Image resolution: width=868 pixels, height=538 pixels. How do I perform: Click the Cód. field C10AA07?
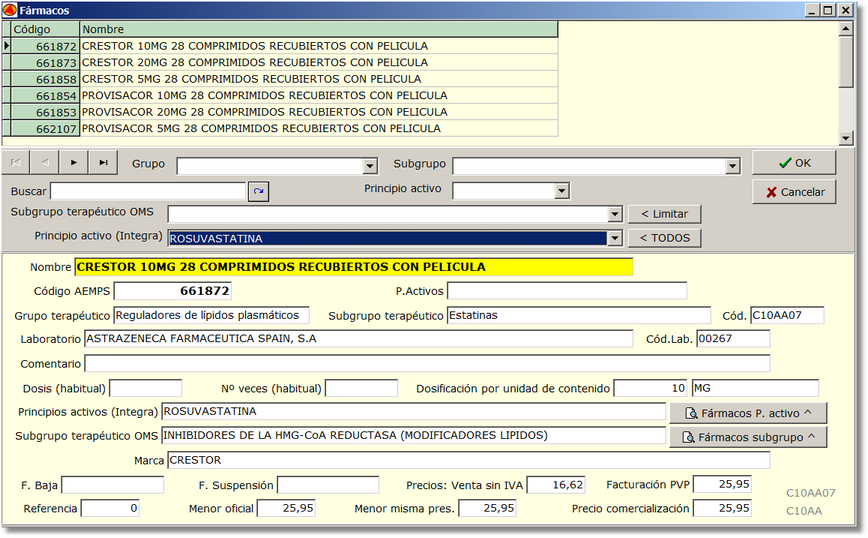coord(787,315)
